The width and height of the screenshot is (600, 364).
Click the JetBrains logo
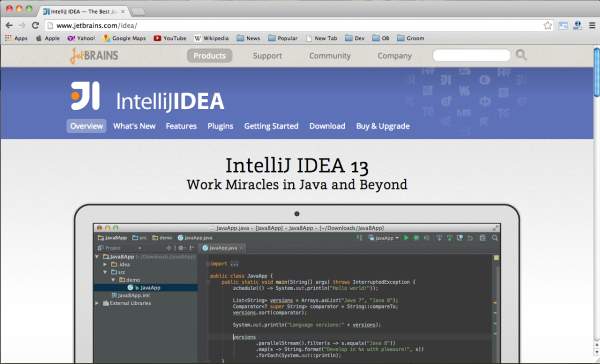(x=94, y=55)
